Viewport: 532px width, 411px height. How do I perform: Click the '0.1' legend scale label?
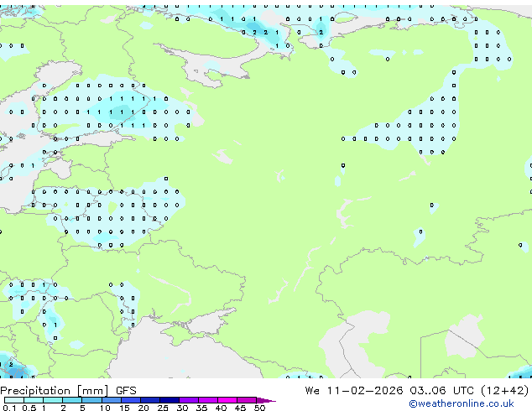click(x=9, y=408)
